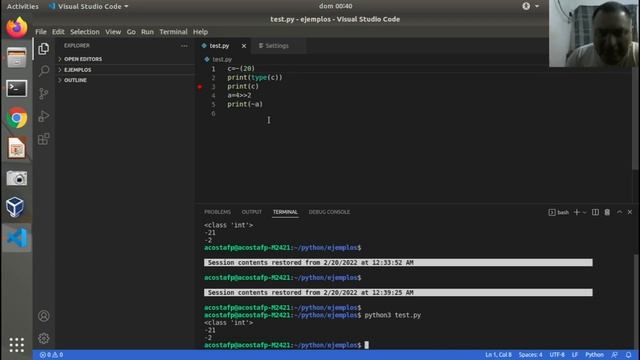Viewport: 640px width, 360px height.
Task: Open the View menu
Action: (x=113, y=32)
